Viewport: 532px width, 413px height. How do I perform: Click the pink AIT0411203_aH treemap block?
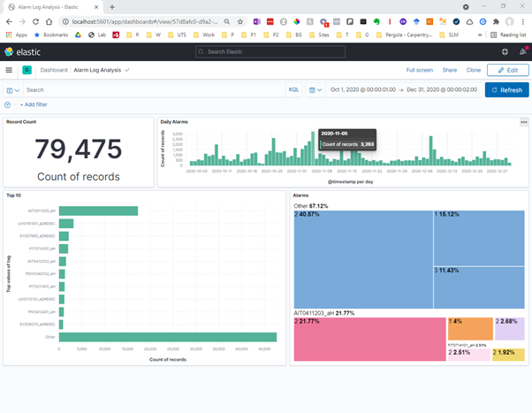pyautogui.click(x=369, y=339)
